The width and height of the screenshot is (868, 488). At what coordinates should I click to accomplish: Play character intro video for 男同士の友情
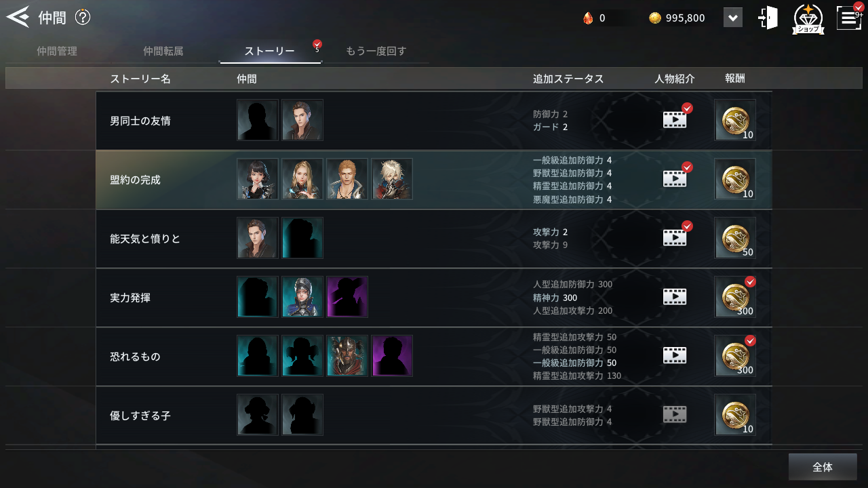coord(675,120)
